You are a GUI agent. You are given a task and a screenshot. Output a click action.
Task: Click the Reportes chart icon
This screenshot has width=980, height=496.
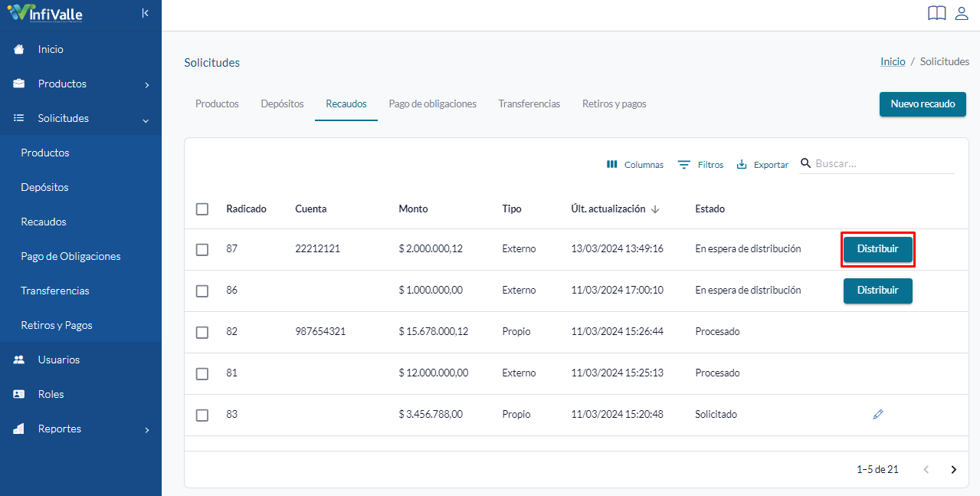coord(19,429)
